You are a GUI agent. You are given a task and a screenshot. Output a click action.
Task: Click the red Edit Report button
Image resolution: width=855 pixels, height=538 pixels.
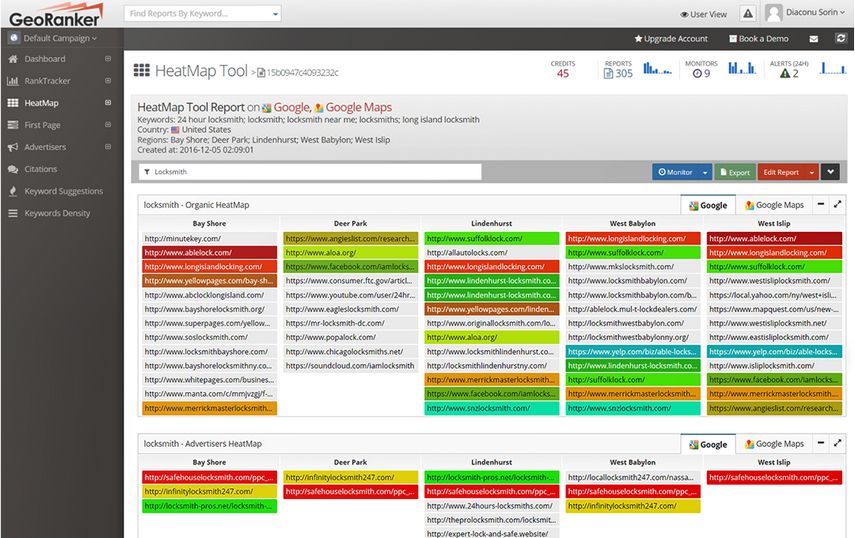coord(781,172)
